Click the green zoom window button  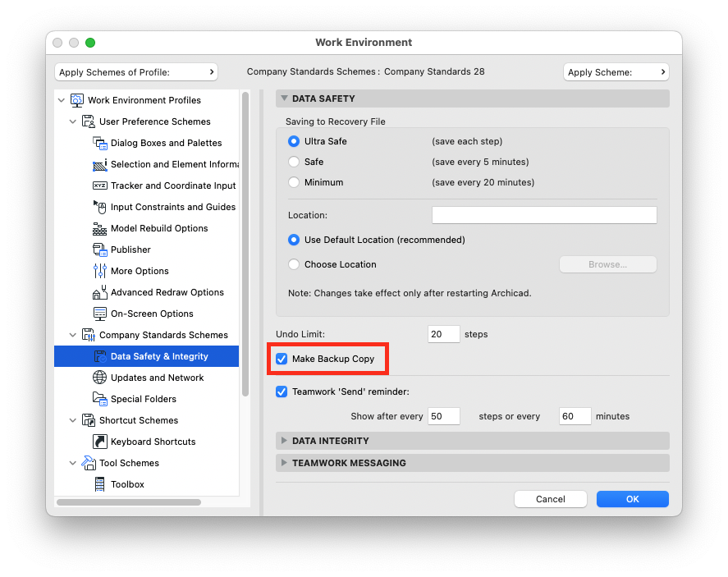(x=90, y=43)
